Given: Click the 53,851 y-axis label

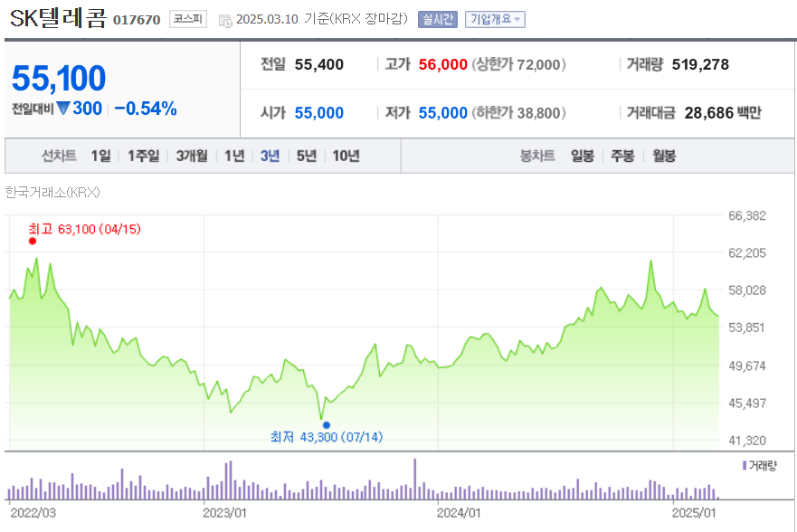Looking at the screenshot, I should (x=747, y=328).
